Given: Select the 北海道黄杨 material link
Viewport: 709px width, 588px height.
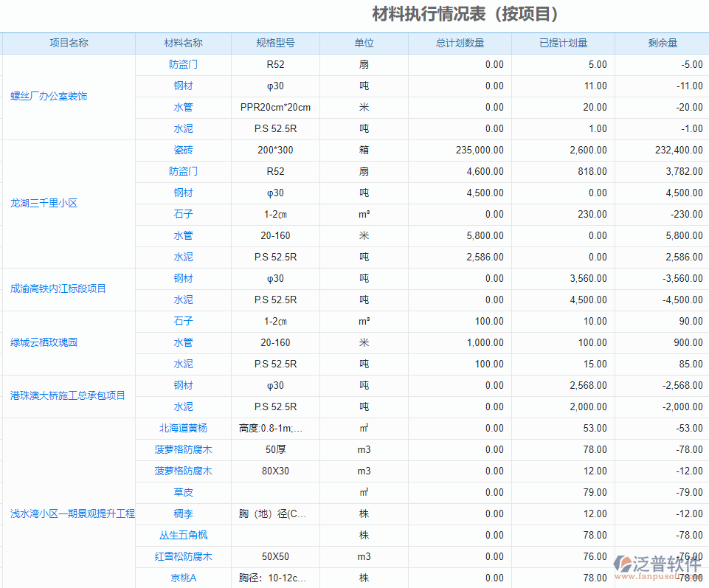Looking at the screenshot, I should [181, 428].
